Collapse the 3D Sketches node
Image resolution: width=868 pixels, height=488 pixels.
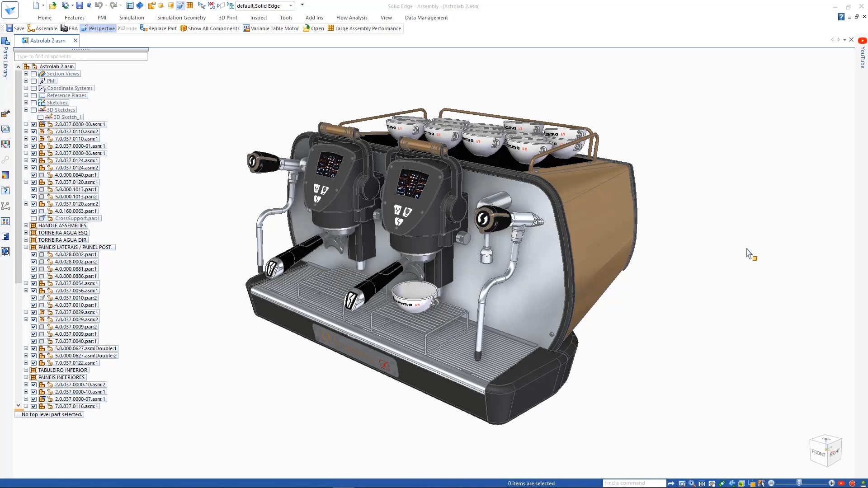pyautogui.click(x=26, y=110)
